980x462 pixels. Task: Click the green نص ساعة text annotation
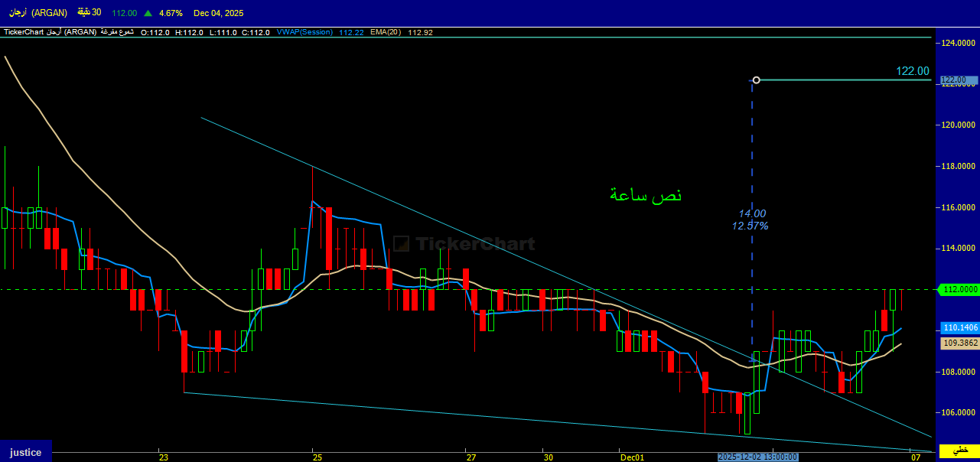(x=645, y=196)
